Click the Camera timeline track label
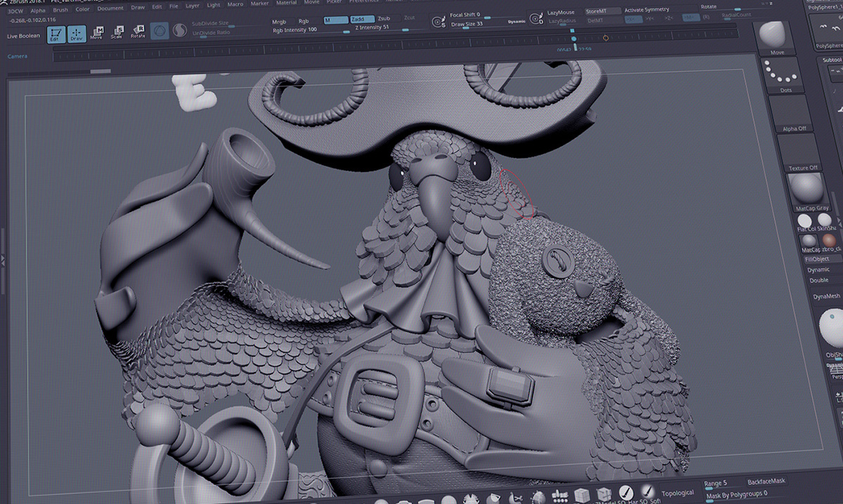The image size is (843, 504). tap(18, 55)
